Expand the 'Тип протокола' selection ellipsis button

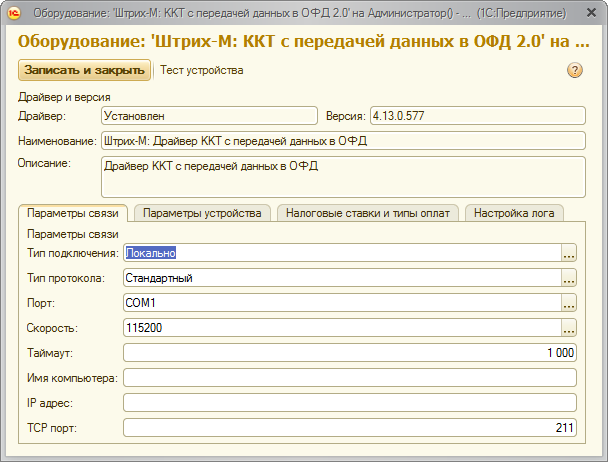pyautogui.click(x=569, y=278)
